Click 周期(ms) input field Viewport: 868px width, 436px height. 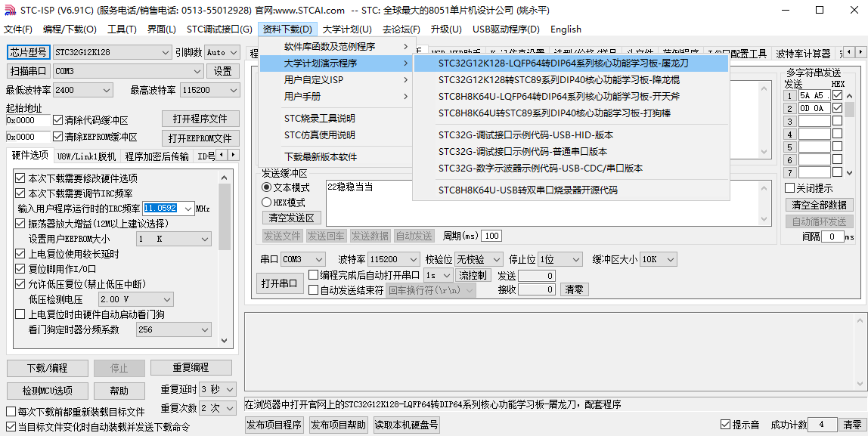click(491, 236)
